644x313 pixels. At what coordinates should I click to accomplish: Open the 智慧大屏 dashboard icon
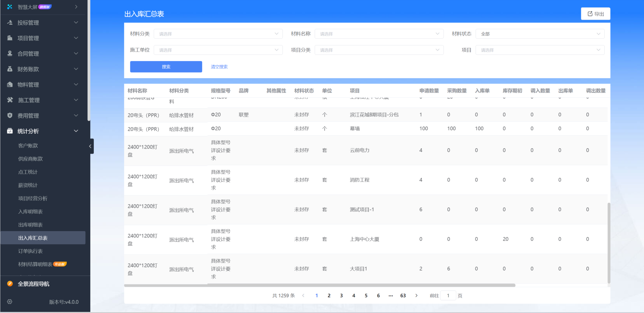pos(9,6)
